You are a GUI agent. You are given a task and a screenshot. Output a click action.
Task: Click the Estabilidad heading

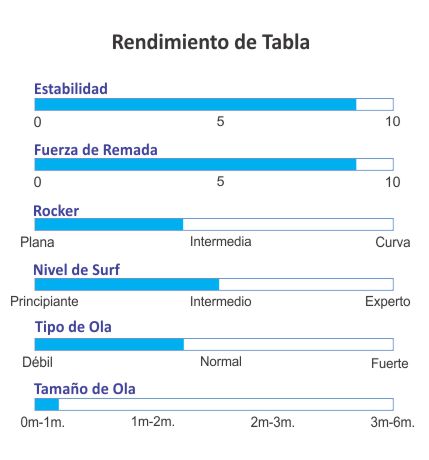[71, 89]
